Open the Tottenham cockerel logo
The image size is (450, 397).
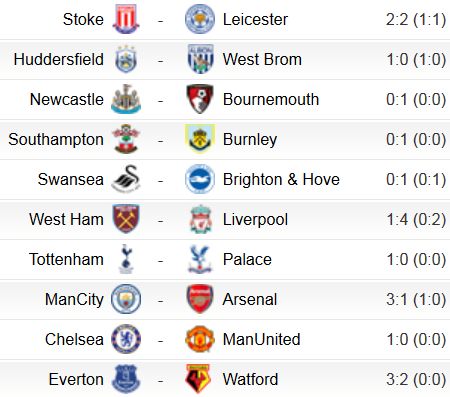click(126, 259)
